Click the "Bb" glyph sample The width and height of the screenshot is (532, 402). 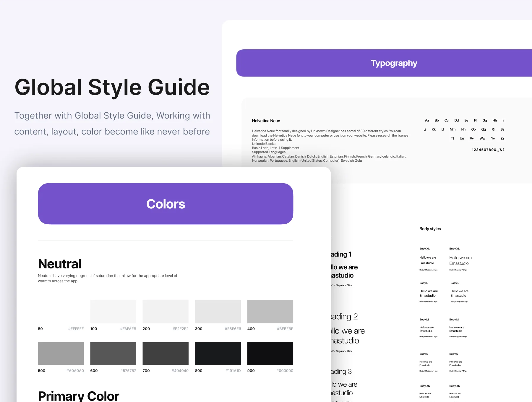pos(437,121)
